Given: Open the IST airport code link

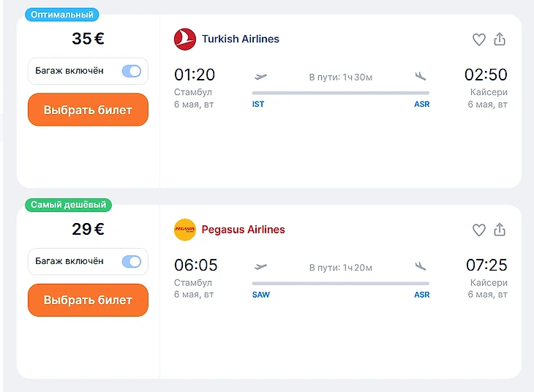Looking at the screenshot, I should 258,105.
